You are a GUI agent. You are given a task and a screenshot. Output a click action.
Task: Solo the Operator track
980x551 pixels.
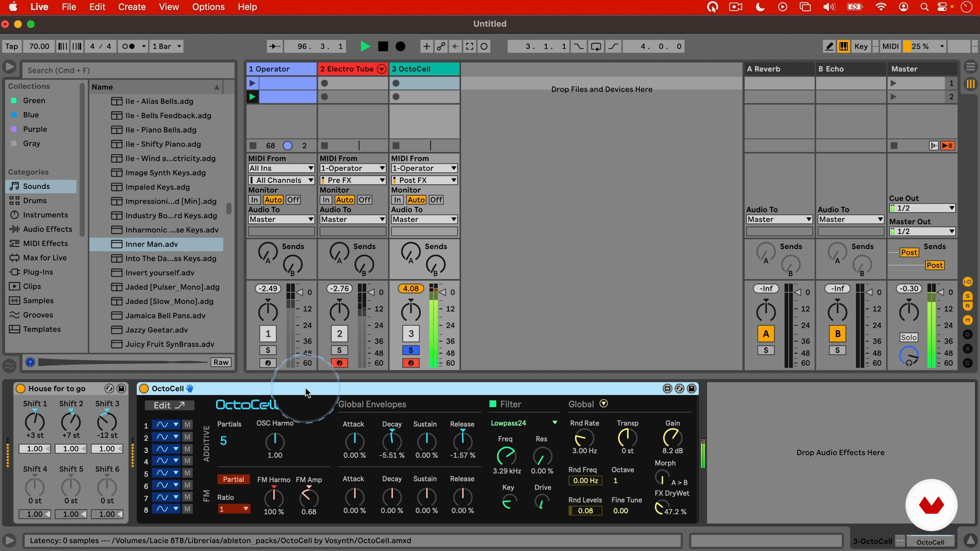tap(268, 350)
